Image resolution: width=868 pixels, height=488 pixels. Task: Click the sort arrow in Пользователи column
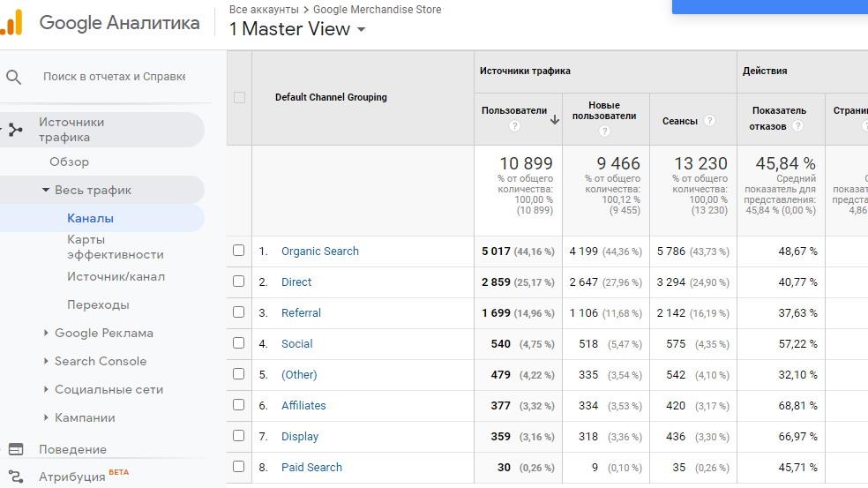[554, 120]
